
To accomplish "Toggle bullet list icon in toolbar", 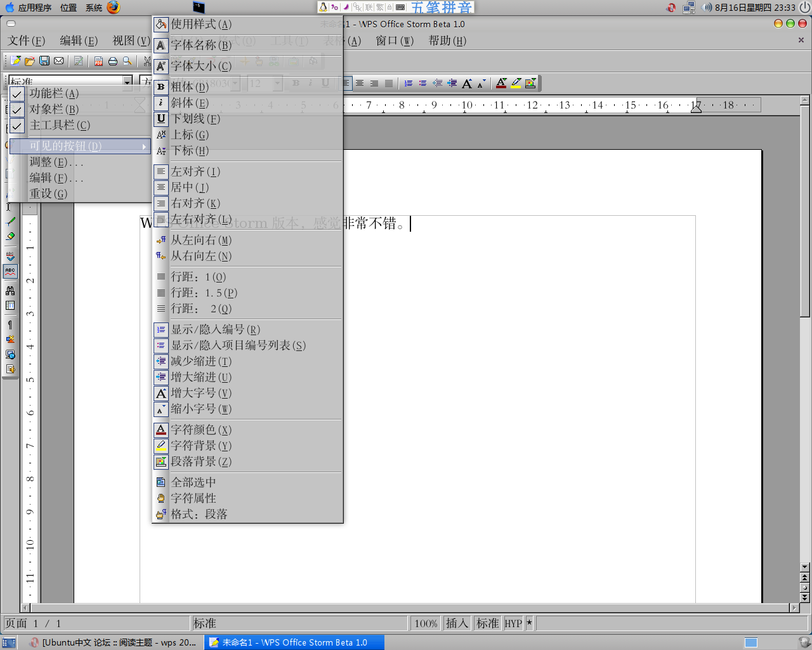I will (422, 83).
